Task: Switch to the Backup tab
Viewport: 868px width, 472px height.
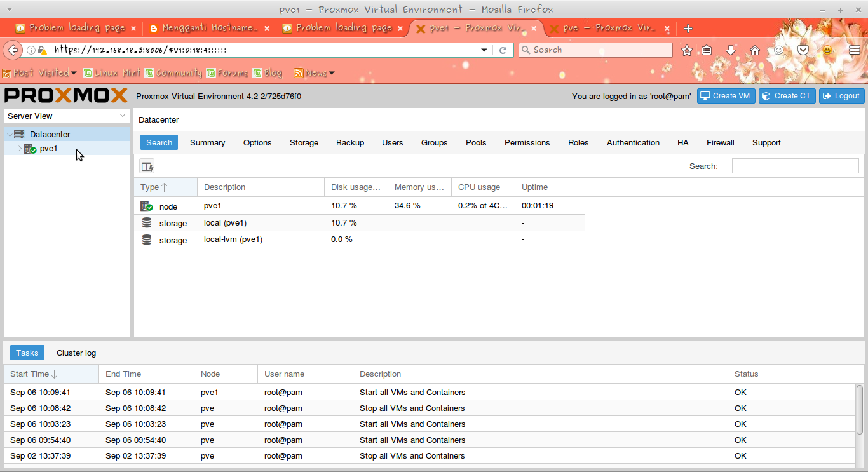Action: 350,143
